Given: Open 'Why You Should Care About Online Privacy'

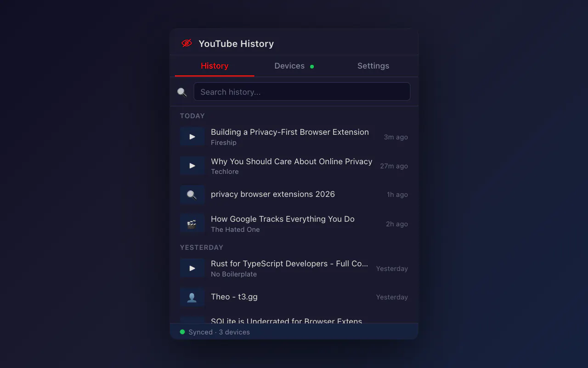Looking at the screenshot, I should click(294, 166).
